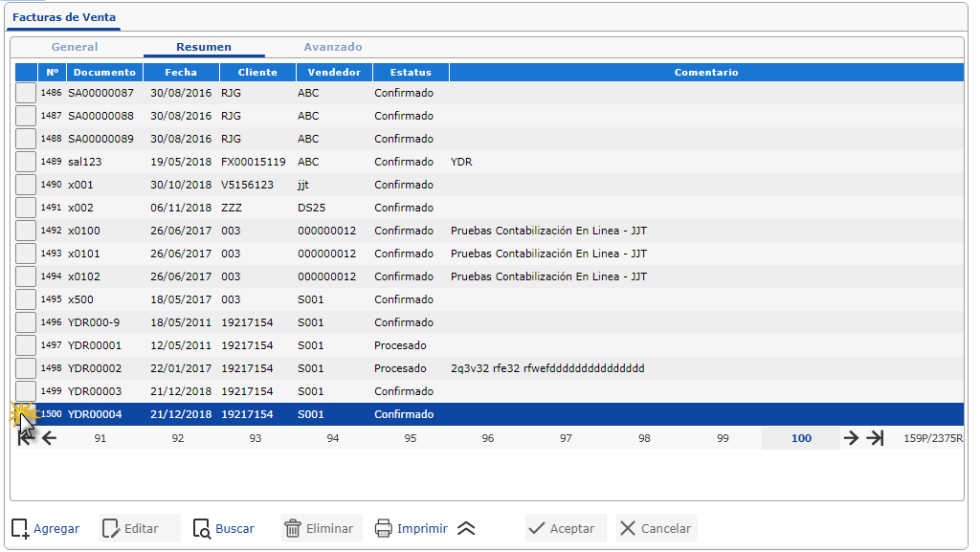This screenshot has width=980, height=552.
Task: Click the Eliminar trash icon
Action: 293,528
